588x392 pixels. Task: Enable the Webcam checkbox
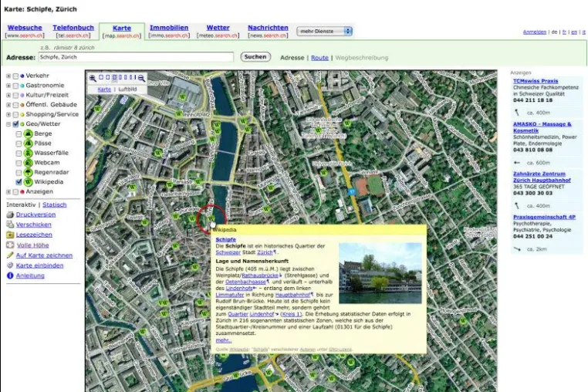tap(19, 163)
